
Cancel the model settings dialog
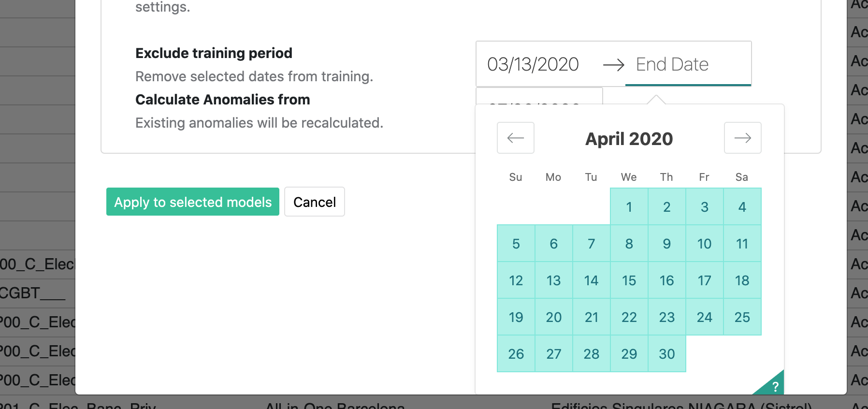coord(315,202)
